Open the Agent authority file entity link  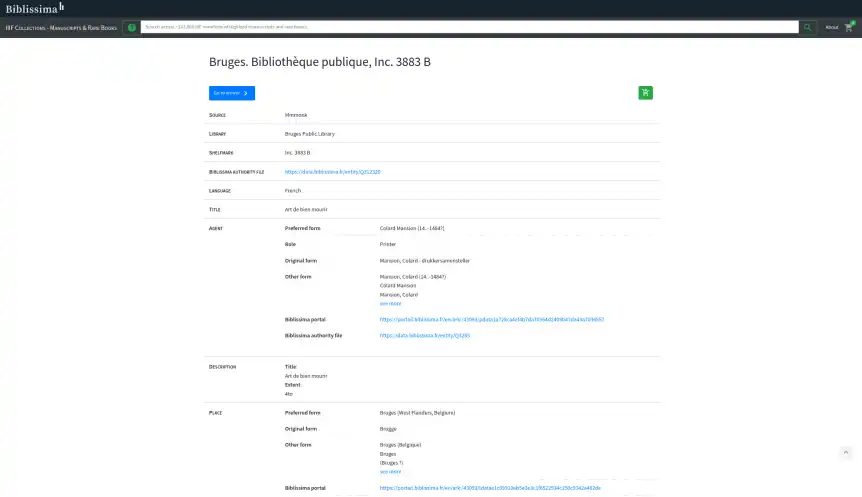pyautogui.click(x=424, y=335)
